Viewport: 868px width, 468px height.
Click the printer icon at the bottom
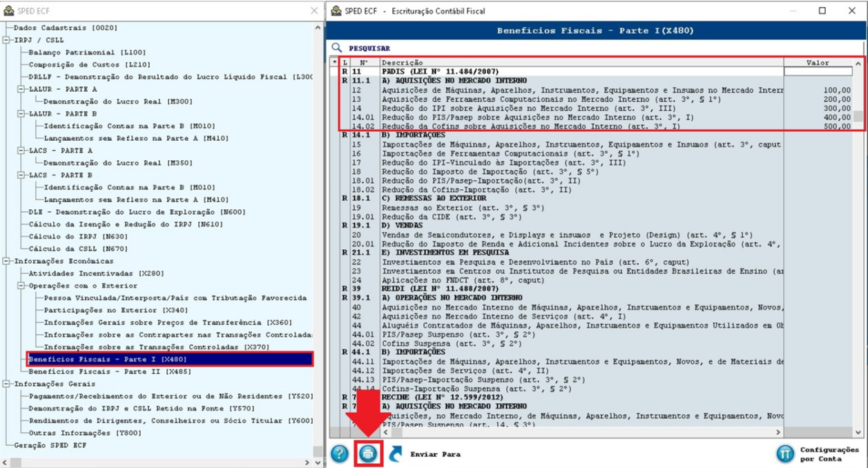coord(368,454)
